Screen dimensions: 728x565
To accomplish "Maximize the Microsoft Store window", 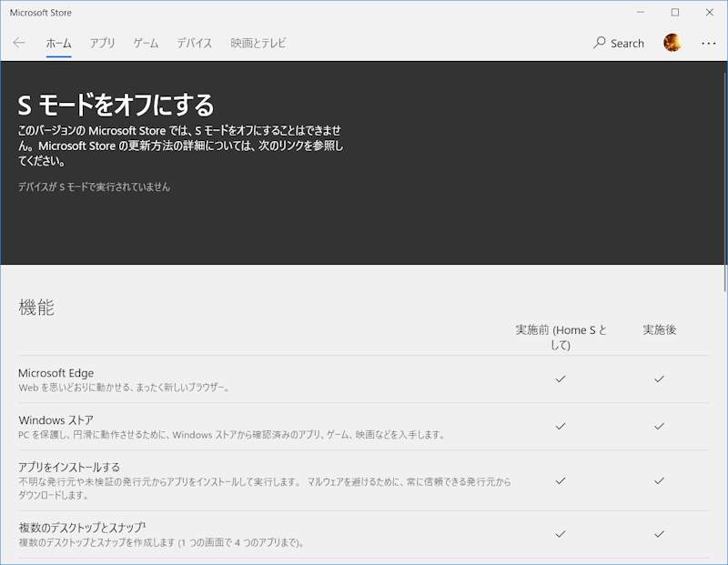I will click(x=674, y=13).
